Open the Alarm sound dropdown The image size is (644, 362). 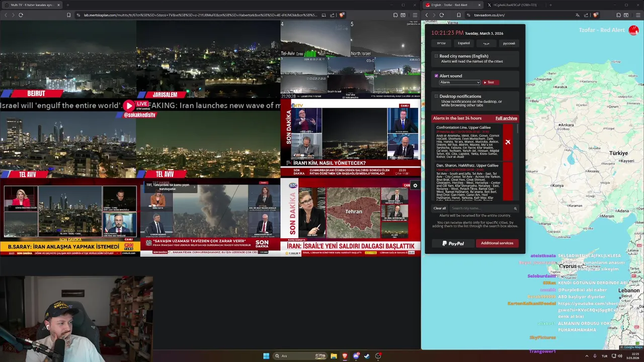pyautogui.click(x=460, y=82)
